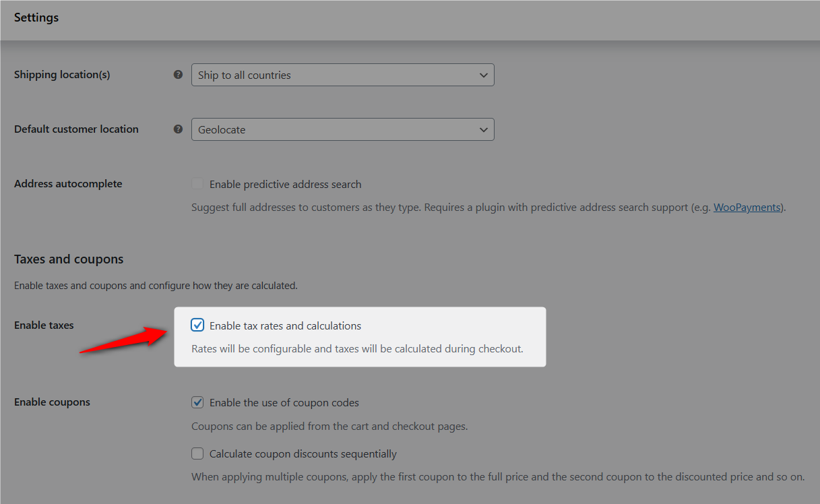Uncheck Enable the use of coupon codes
Screen dimensions: 820x504
[197, 402]
